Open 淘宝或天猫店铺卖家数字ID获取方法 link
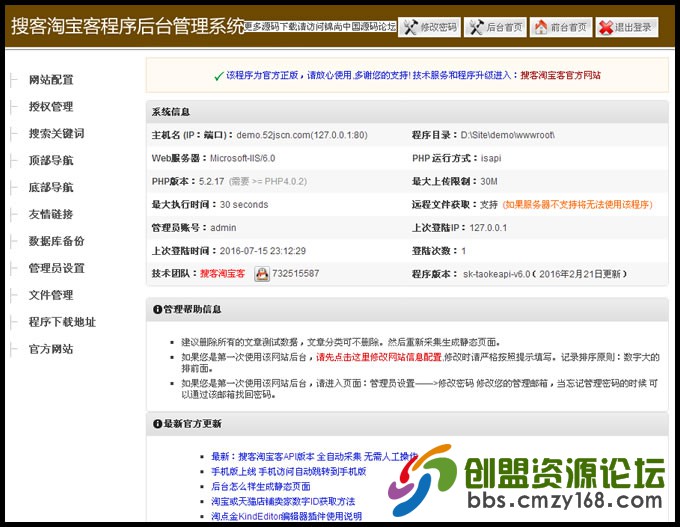680x527 pixels. 283,501
